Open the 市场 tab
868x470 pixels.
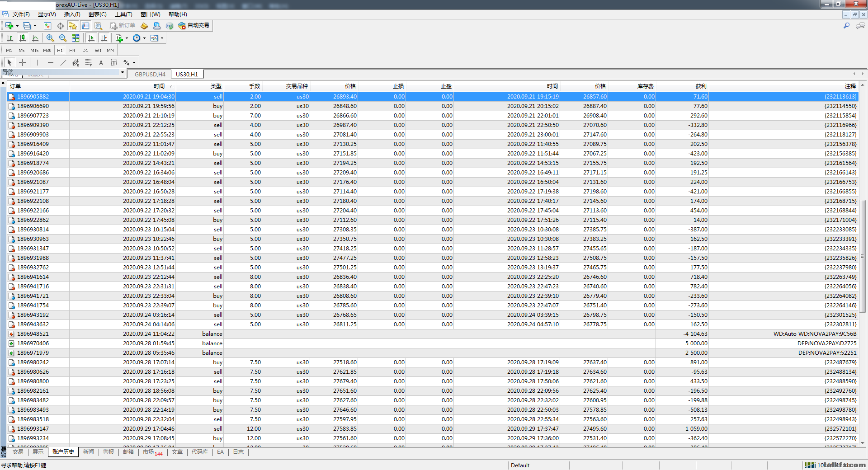[x=152, y=452]
